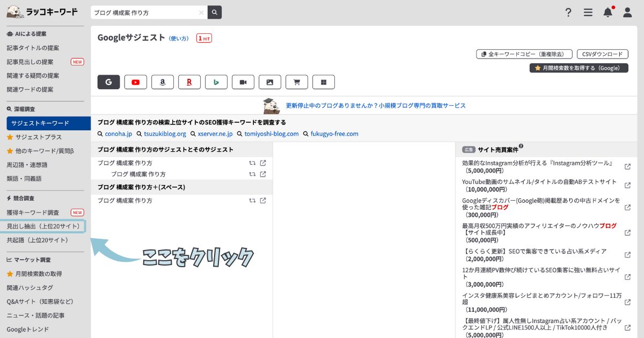Open the notifications bell

pos(608,12)
